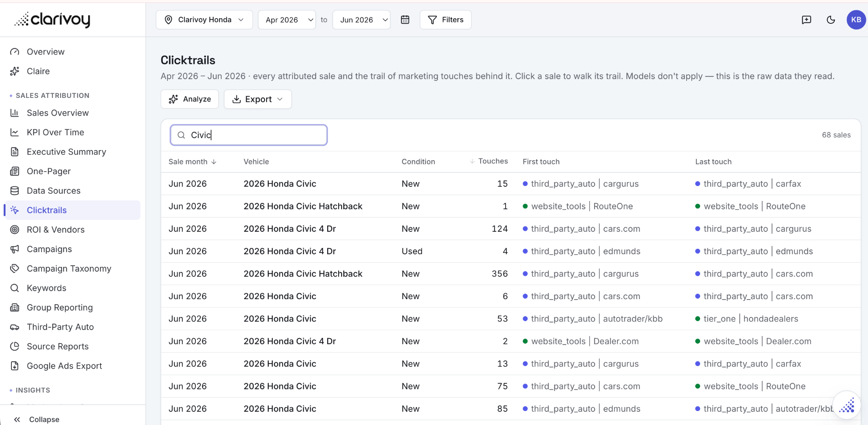Go to Campaign Taxonomy
The width and height of the screenshot is (868, 425).
(69, 269)
